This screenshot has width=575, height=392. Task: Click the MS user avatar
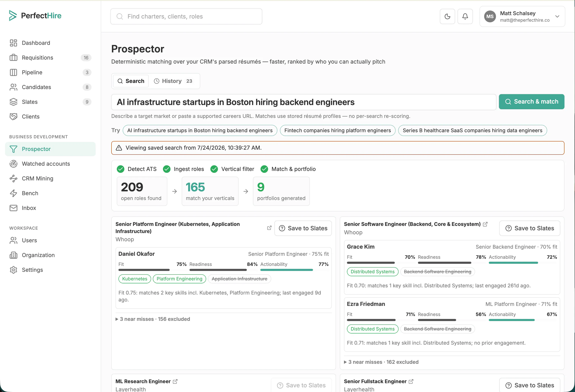pyautogui.click(x=490, y=17)
